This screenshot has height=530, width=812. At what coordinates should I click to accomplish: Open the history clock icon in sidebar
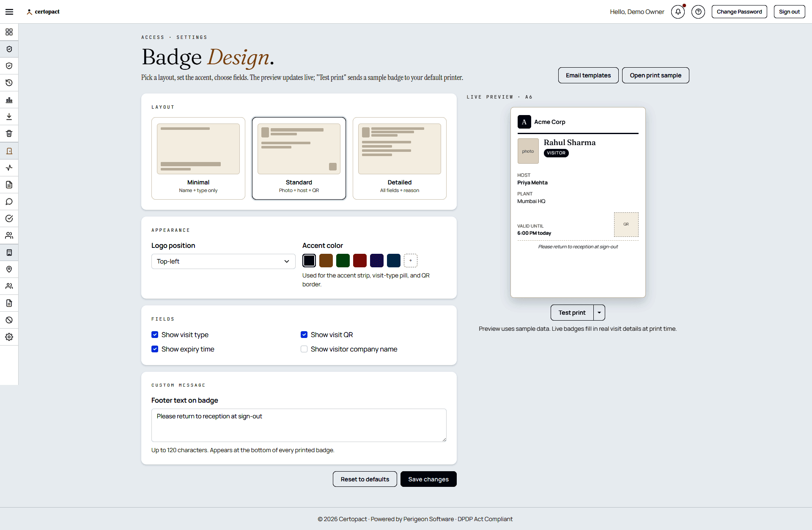9,83
